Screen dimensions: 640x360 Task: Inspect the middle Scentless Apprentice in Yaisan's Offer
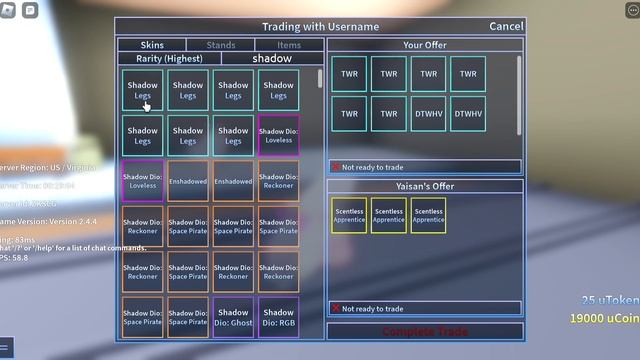(x=389, y=216)
